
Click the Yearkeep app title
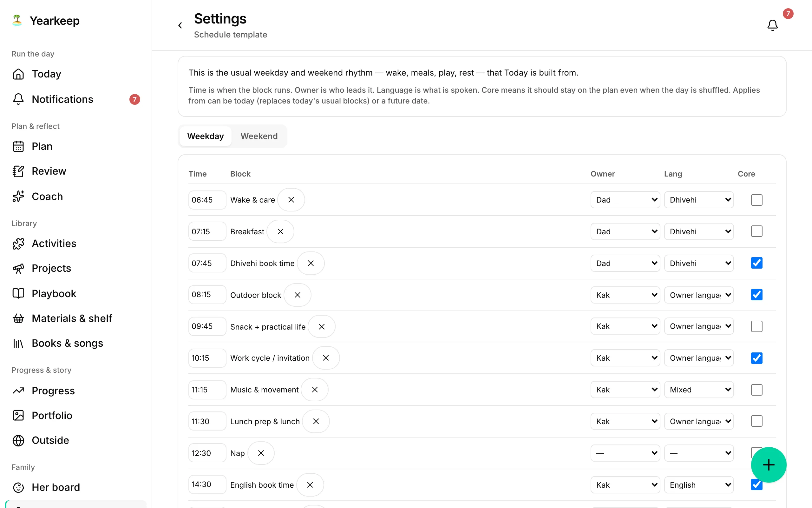[x=55, y=21]
